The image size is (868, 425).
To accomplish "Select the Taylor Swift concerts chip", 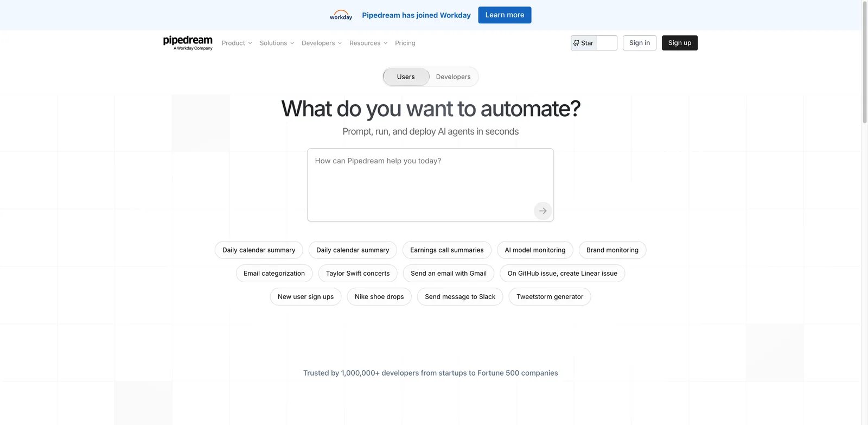I will 358,274.
